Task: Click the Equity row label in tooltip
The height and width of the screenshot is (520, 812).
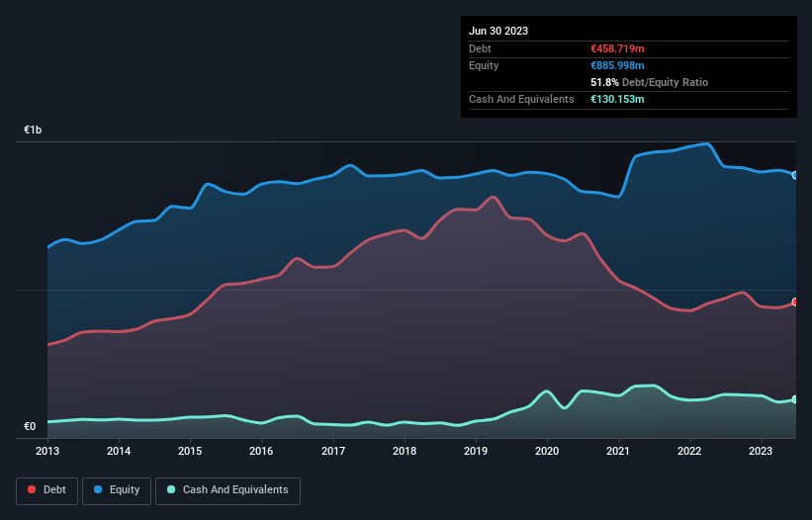Action: (484, 65)
